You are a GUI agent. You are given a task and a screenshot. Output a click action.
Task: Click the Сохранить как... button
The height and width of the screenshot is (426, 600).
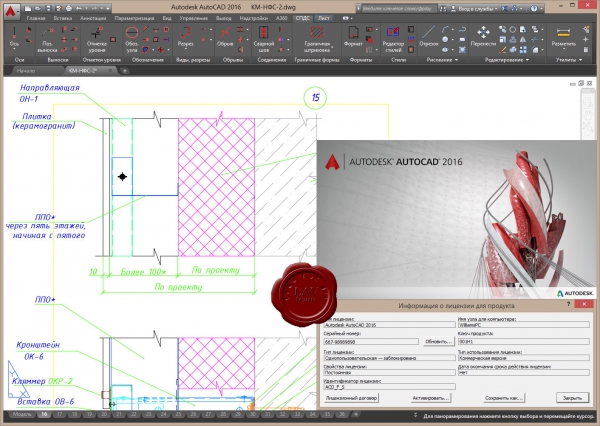pos(504,398)
